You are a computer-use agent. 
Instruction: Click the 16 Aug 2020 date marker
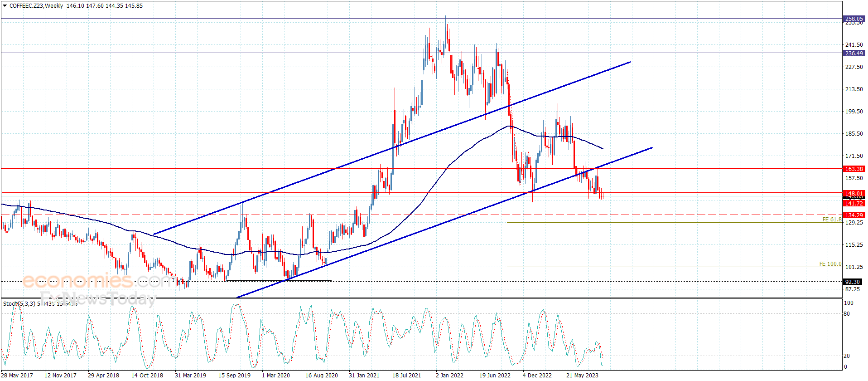321,375
